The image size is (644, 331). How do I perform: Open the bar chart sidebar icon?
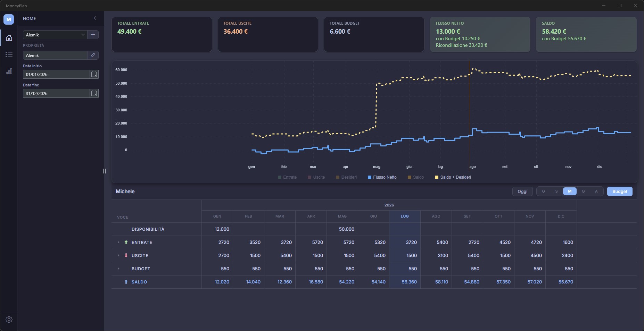tap(9, 71)
